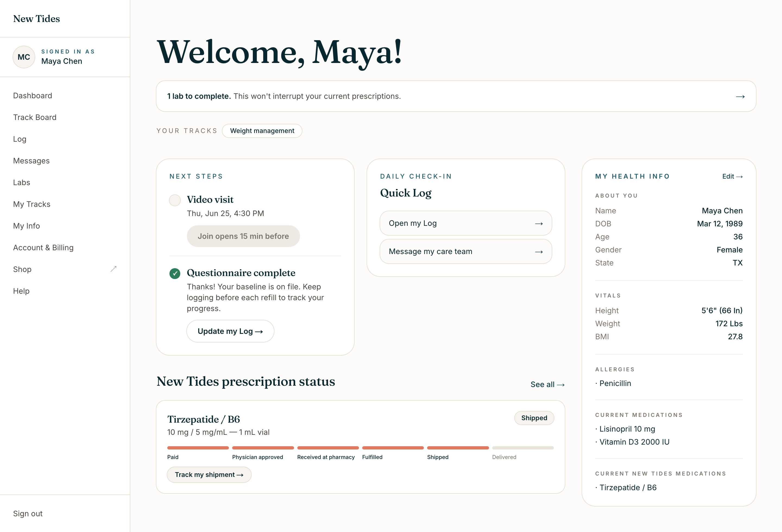Click Track my shipment button
This screenshot has width=782, height=532.
pos(209,474)
